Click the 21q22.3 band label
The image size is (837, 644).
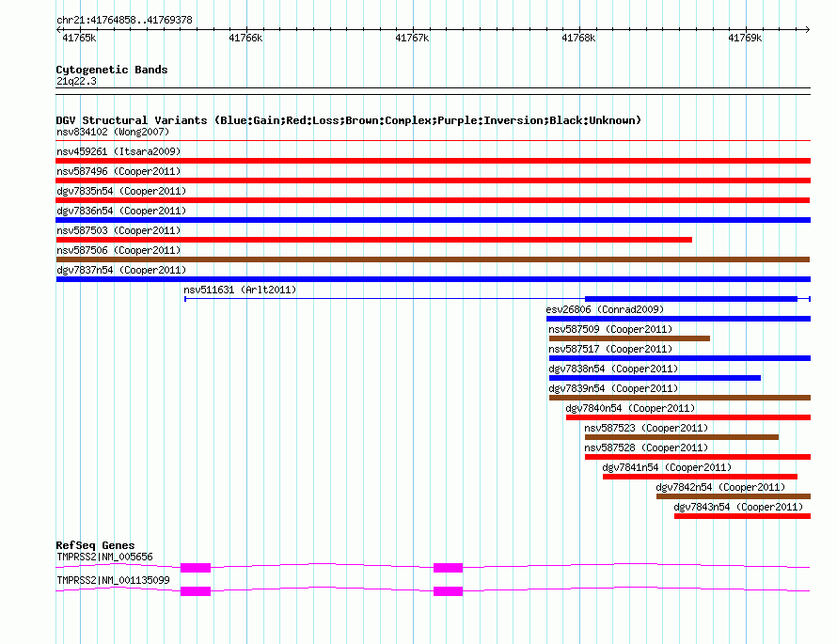pyautogui.click(x=76, y=81)
